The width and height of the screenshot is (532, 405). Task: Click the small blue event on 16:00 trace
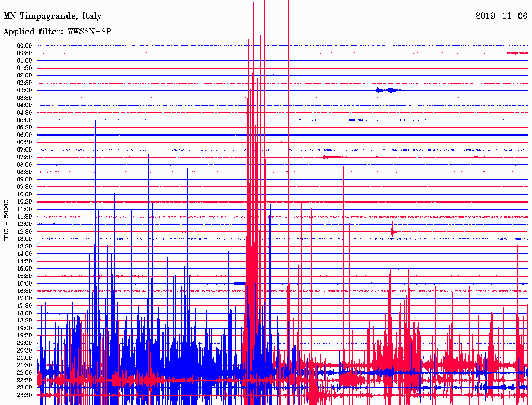point(240,283)
